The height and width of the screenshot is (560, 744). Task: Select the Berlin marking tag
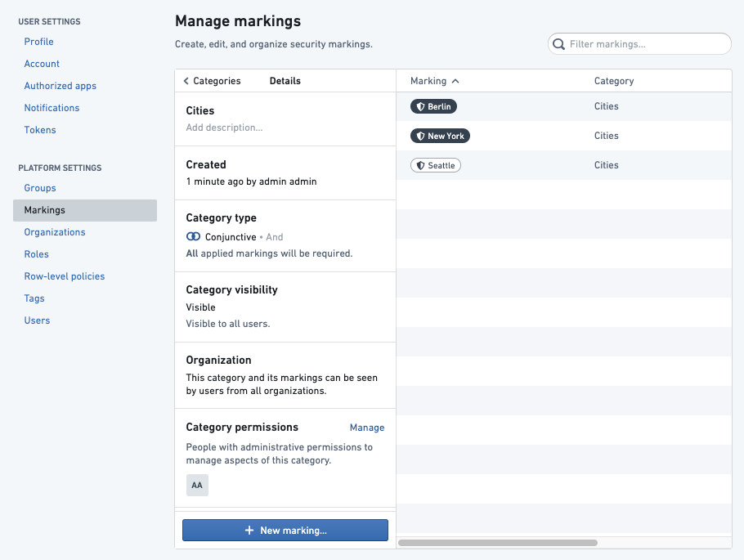433,107
